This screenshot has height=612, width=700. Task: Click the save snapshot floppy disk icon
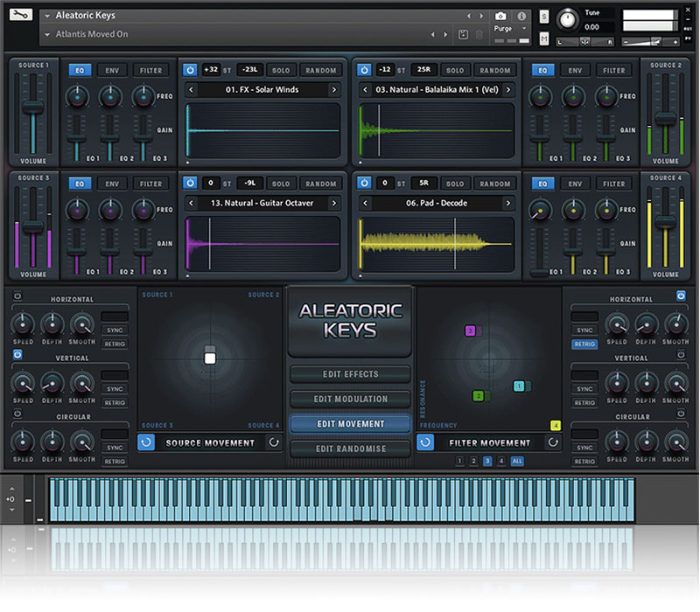(x=463, y=34)
